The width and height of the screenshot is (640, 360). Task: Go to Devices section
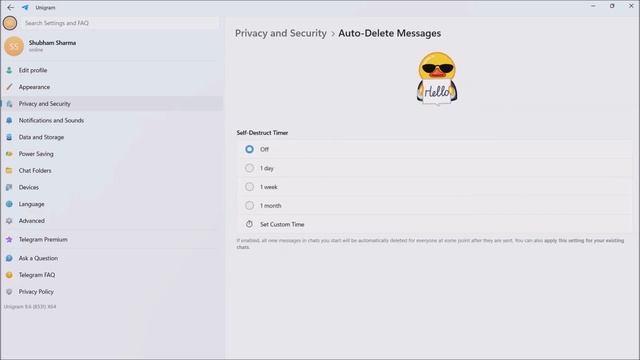[x=112, y=187]
